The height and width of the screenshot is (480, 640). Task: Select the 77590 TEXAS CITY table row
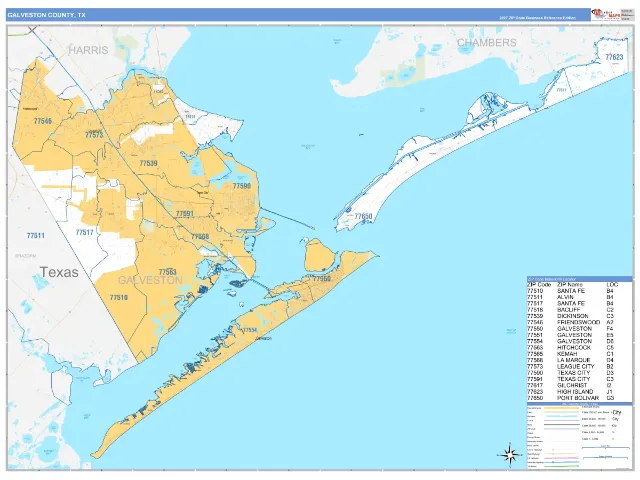point(570,373)
